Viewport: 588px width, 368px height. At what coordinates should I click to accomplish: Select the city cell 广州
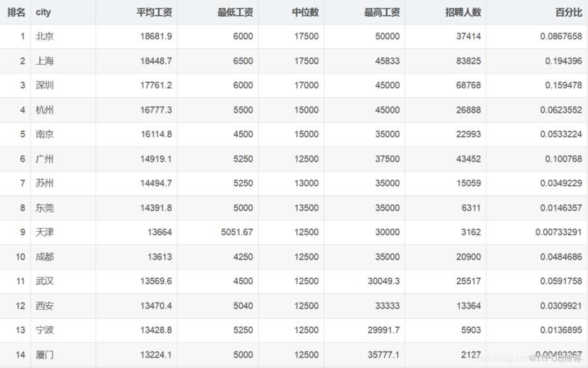[45, 159]
